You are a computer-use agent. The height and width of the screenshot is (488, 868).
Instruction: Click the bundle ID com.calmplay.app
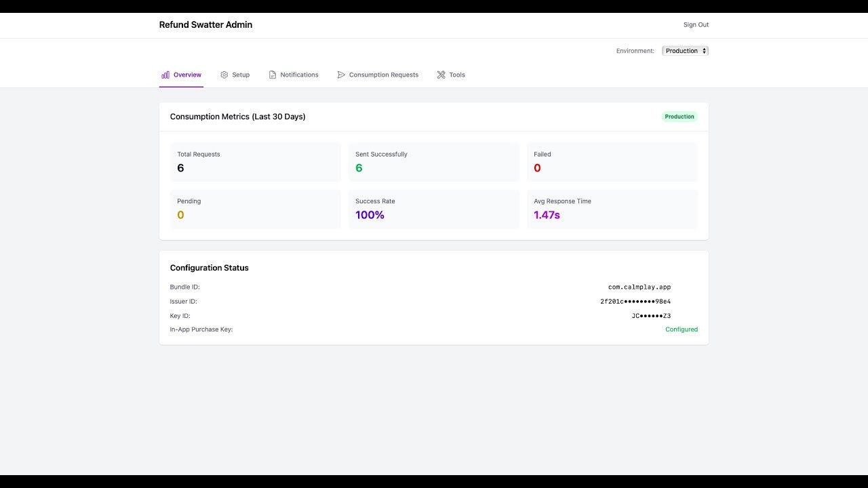click(x=639, y=287)
